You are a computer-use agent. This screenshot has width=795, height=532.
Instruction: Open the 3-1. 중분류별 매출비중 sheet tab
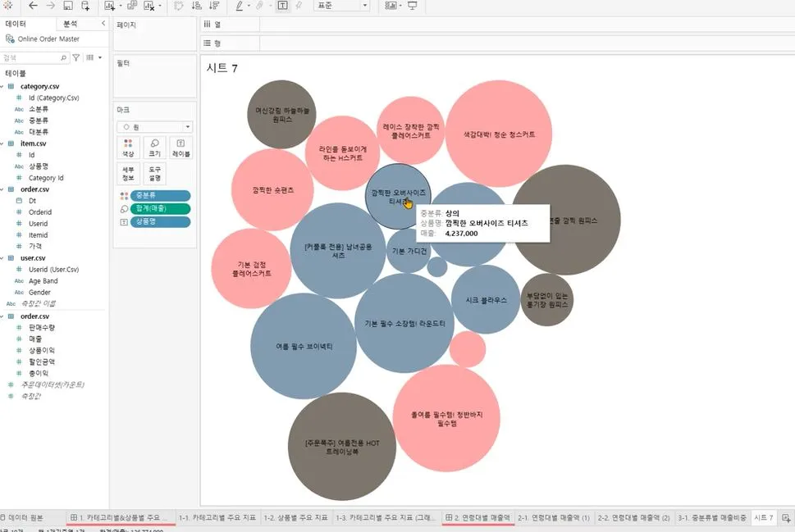point(712,518)
